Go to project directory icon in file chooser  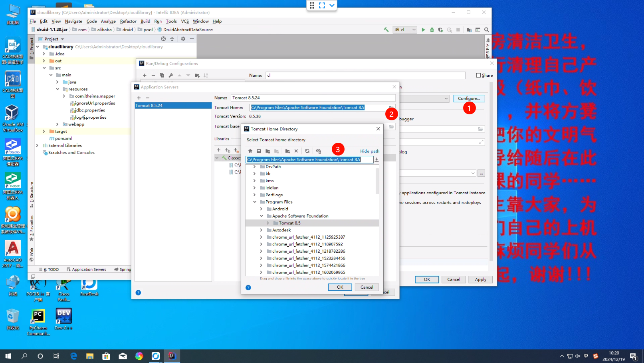pos(268,151)
